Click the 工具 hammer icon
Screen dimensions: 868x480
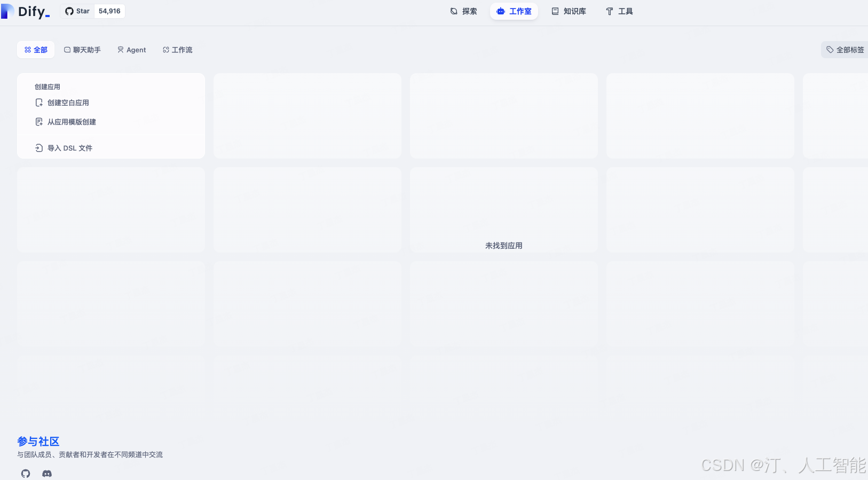(610, 11)
